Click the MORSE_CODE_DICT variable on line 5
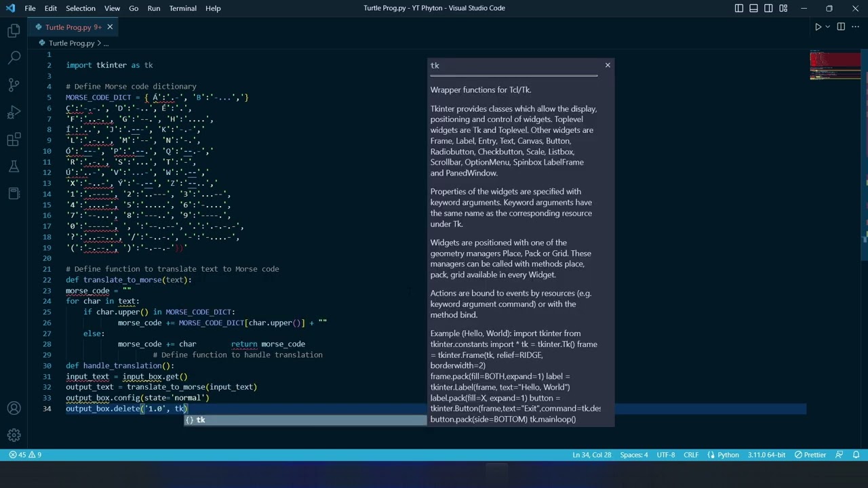Image resolution: width=868 pixels, height=488 pixels. click(98, 98)
